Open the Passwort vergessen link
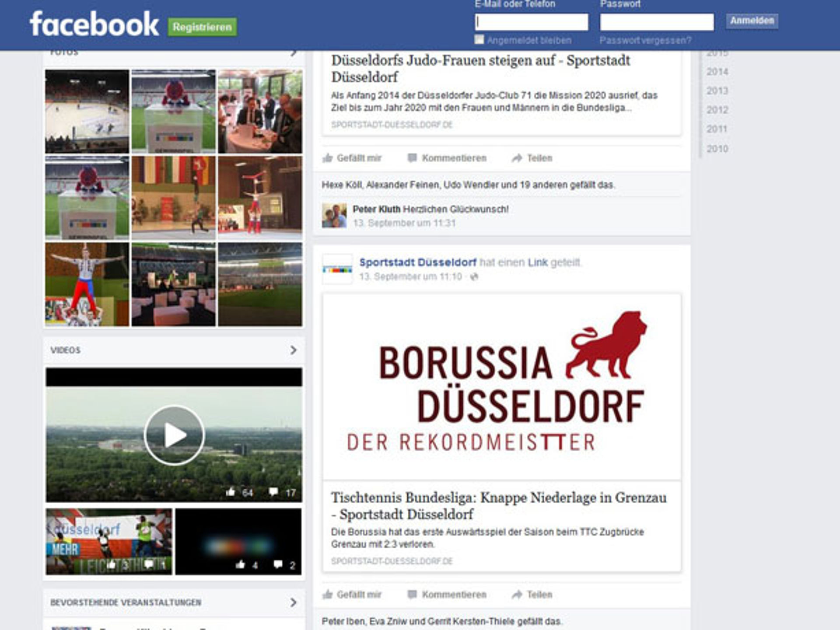The width and height of the screenshot is (840, 630). 645,41
